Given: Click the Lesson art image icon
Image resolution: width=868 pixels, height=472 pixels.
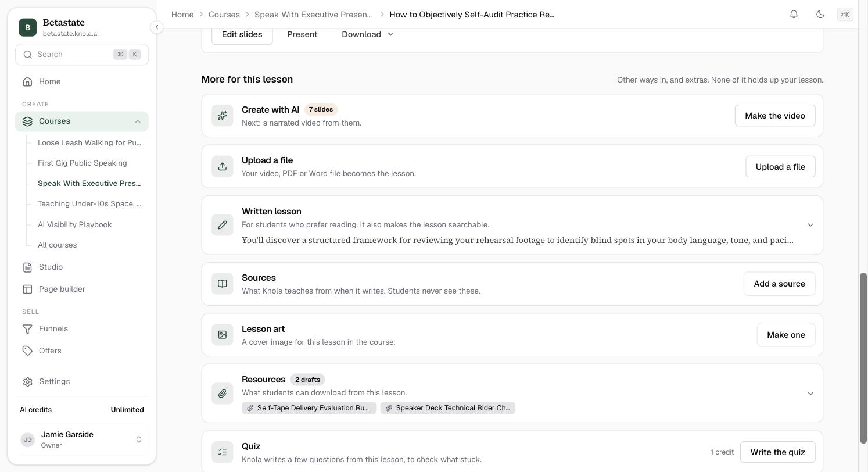Looking at the screenshot, I should 223,335.
